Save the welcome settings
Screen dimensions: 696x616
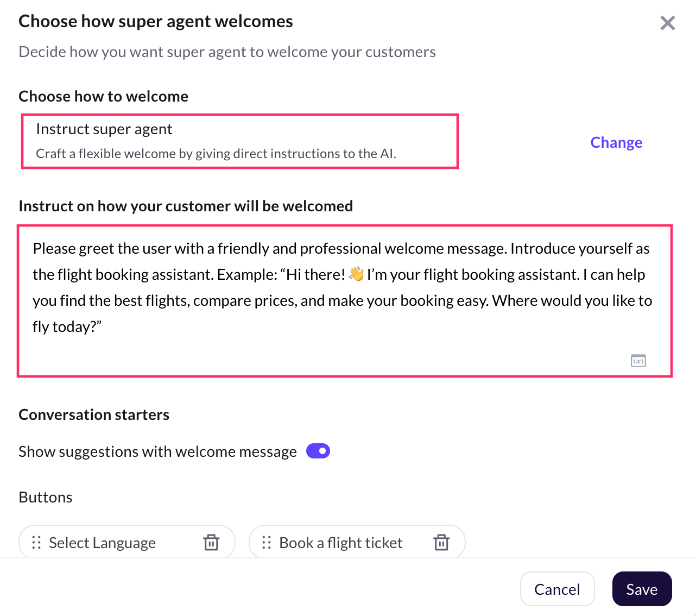[642, 589]
